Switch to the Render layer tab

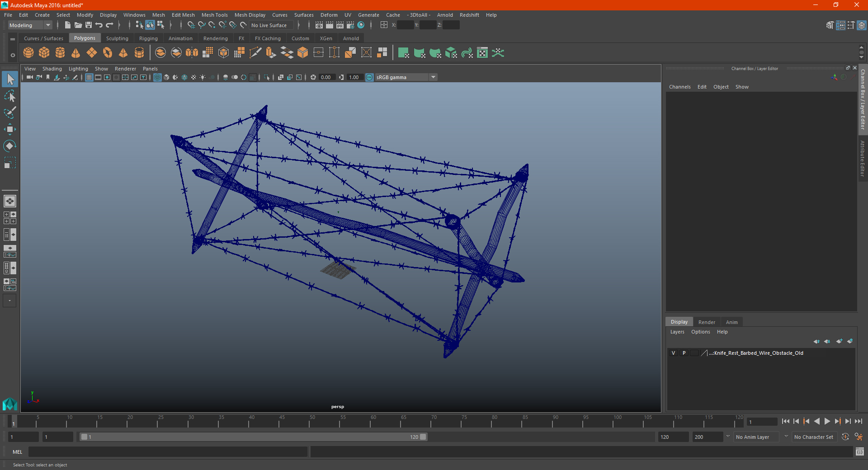coord(707,322)
